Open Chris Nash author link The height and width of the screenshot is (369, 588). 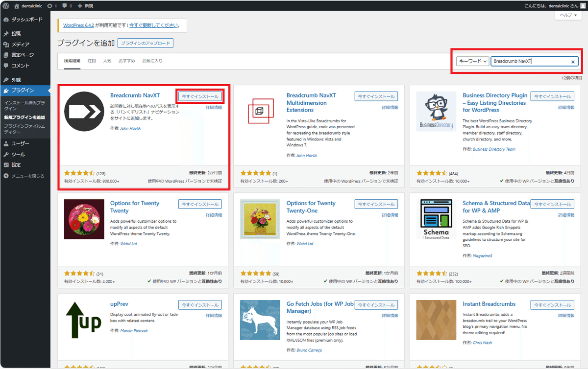coord(483,343)
